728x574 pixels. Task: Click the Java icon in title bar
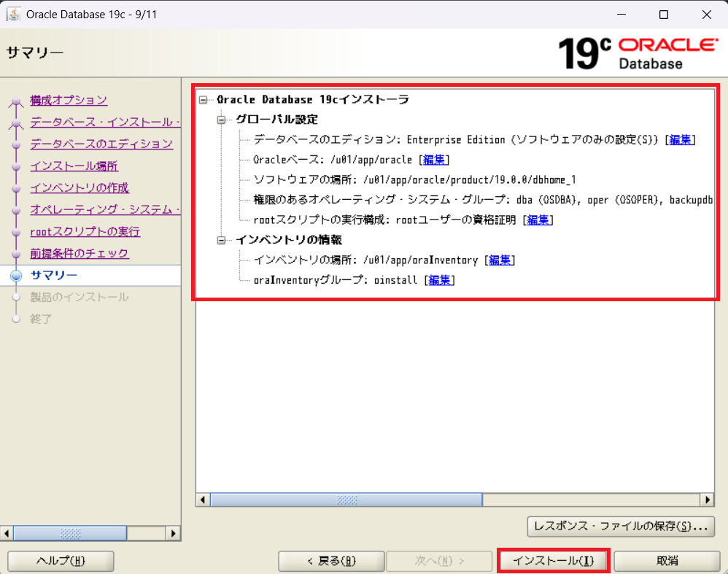(x=13, y=14)
